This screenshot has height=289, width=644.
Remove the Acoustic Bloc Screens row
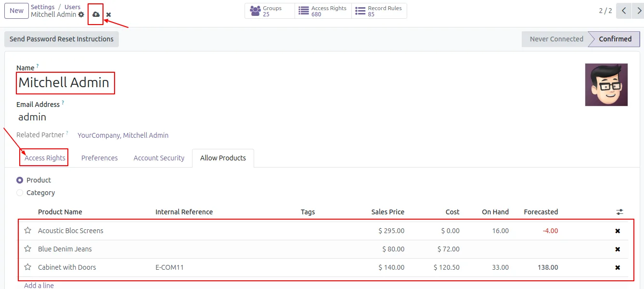click(x=618, y=231)
